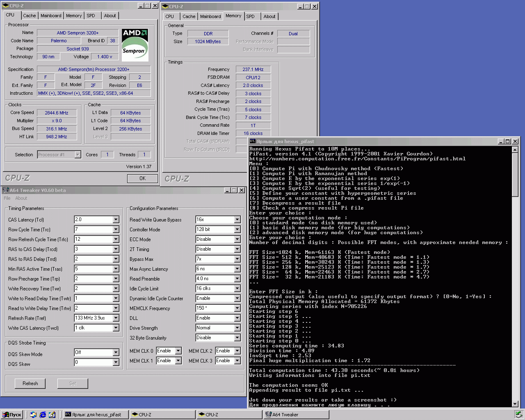Screen dimensions: 525x420
Task: Click the console vertical scrollbar thumb
Action: [516, 175]
